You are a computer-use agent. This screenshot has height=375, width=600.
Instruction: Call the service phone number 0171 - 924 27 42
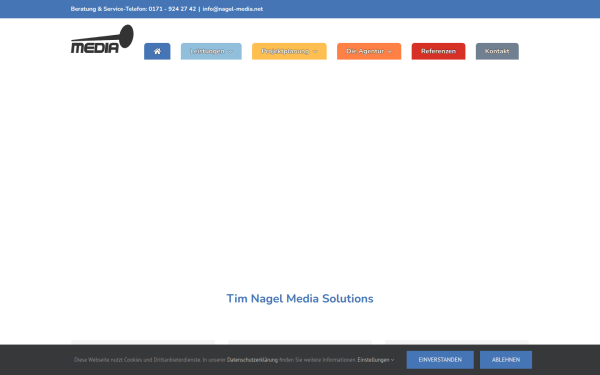[172, 9]
